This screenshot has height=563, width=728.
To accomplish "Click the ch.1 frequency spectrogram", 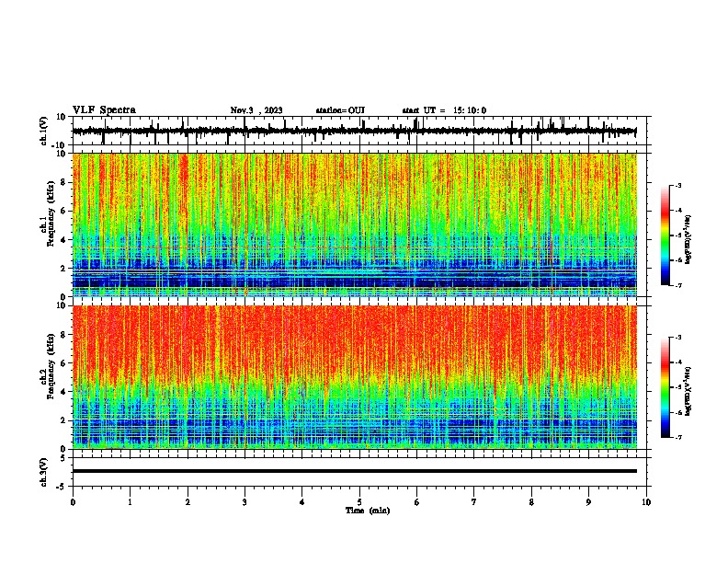I will [x=355, y=224].
